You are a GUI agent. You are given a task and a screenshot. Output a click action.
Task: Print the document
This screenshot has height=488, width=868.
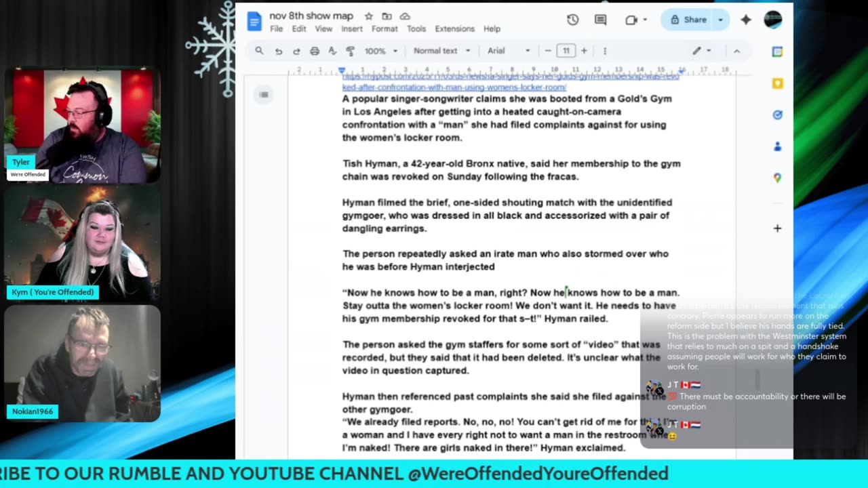(315, 51)
